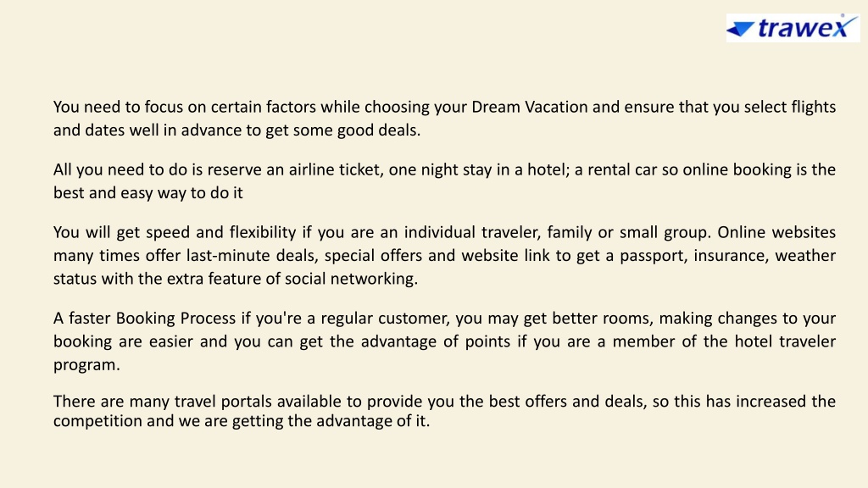Image resolution: width=868 pixels, height=488 pixels.
Task: Click the phrase 'getting the advantage of it'
Action: (x=331, y=421)
